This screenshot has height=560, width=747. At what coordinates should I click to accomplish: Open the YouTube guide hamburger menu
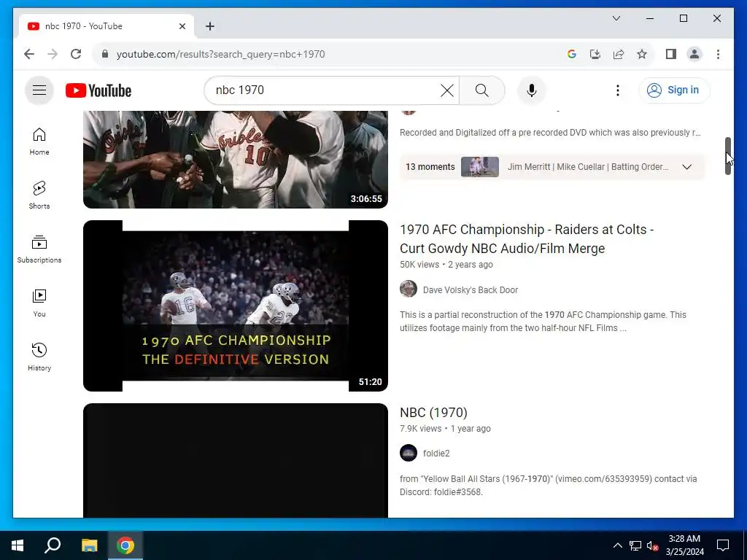point(39,90)
